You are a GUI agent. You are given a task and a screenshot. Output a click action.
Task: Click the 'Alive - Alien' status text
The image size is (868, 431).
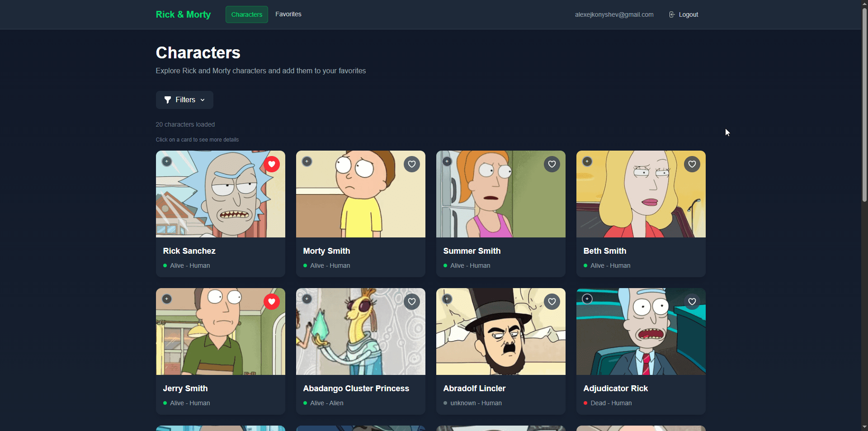pyautogui.click(x=327, y=403)
